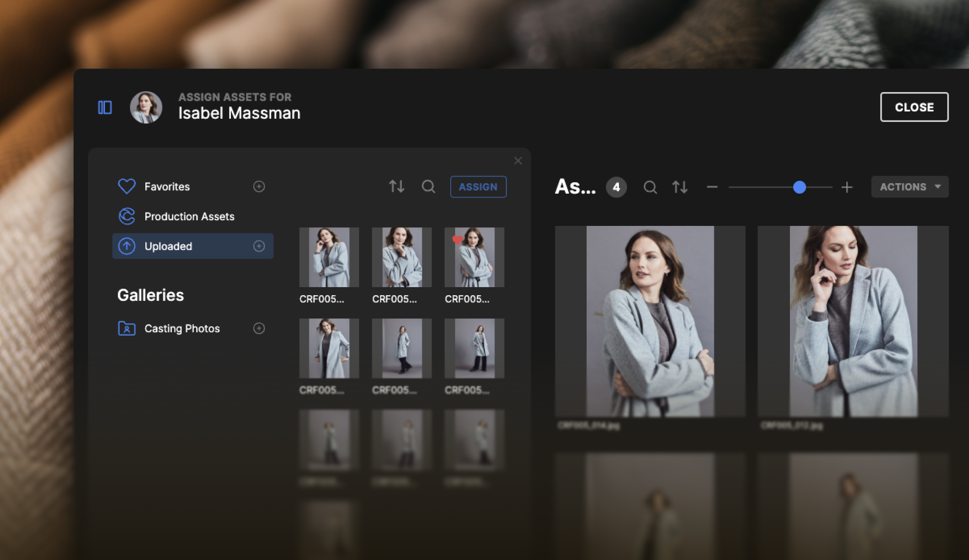Viewport: 969px width, 560px height.
Task: Click the plus circle next to Uploaded
Action: 259,246
